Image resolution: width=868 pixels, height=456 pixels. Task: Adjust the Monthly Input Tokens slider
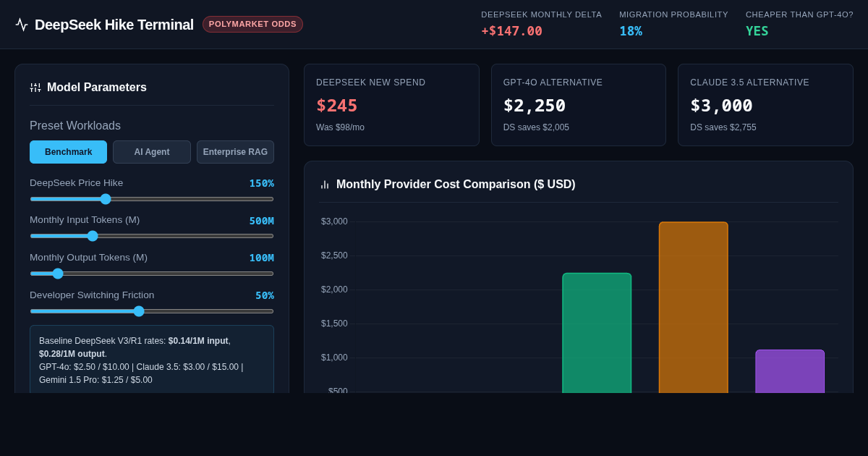(x=152, y=236)
